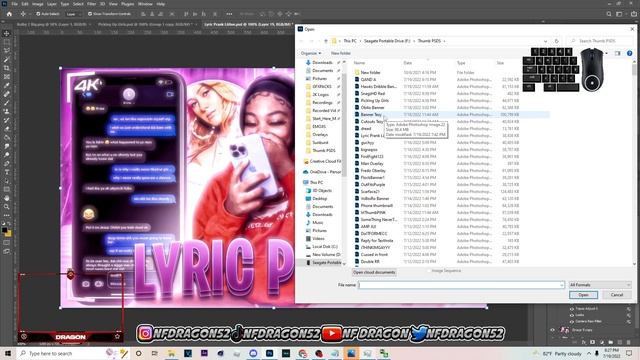Add a layer style with the fx icon
Image resolution: width=640 pixels, height=360 pixels.
[x=584, y=342]
